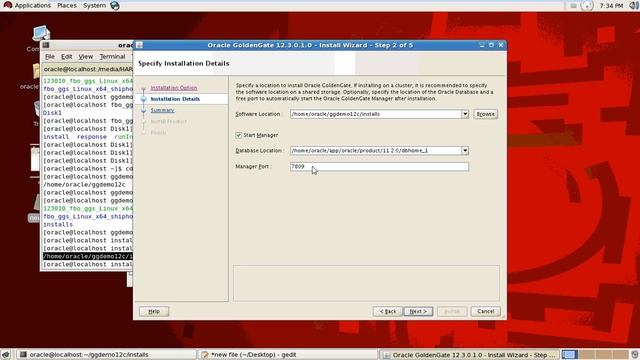Open the File menu in Terminal window
This screenshot has width=640, height=360.
pyautogui.click(x=50, y=57)
